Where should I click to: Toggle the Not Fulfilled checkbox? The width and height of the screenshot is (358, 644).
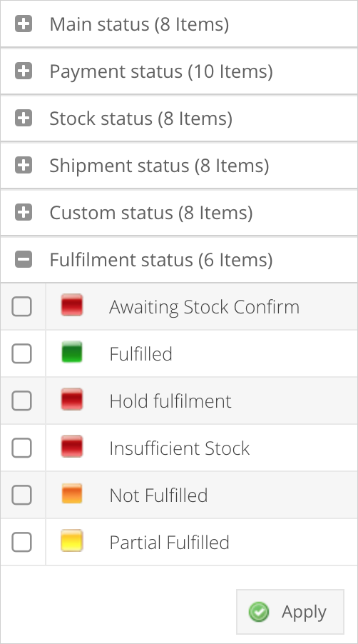(x=21, y=495)
